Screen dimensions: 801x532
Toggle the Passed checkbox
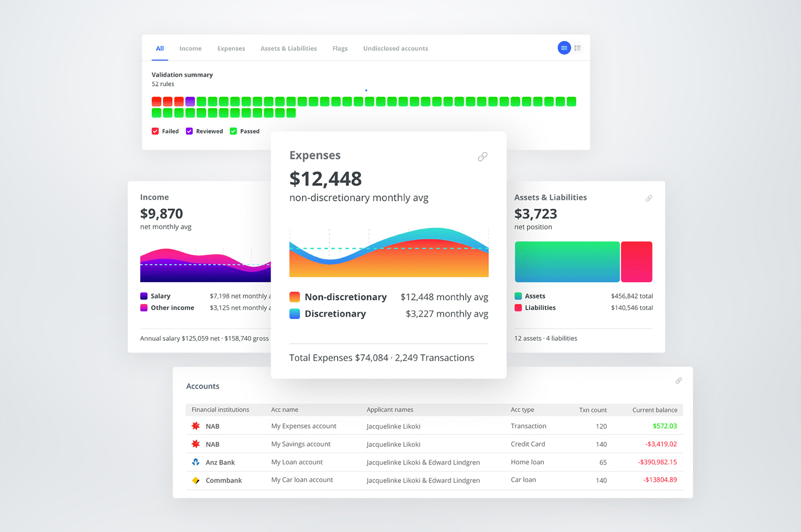click(x=233, y=131)
